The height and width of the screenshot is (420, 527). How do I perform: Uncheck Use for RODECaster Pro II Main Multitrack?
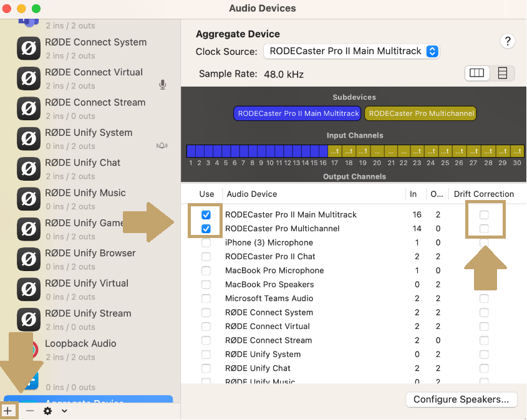(206, 215)
